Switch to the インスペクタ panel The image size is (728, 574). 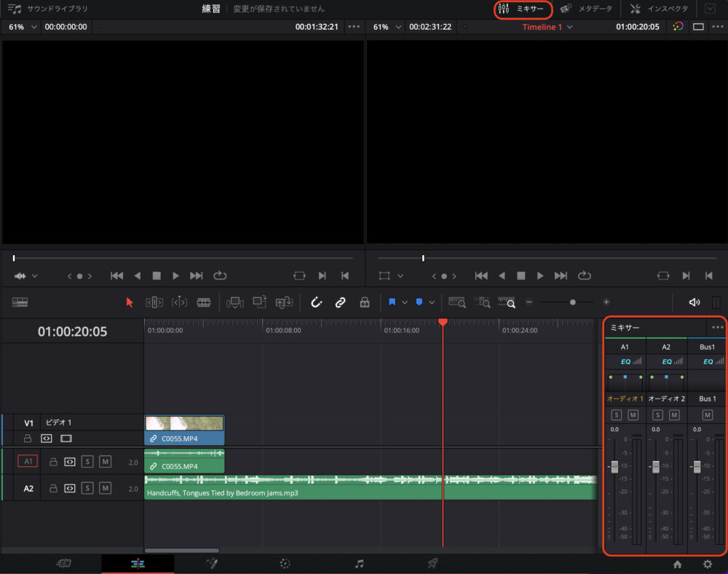[x=670, y=9]
